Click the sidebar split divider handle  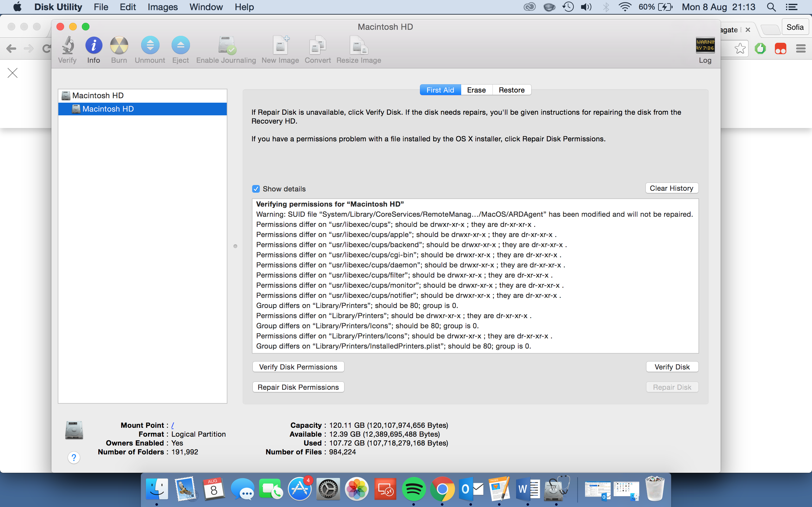point(235,247)
